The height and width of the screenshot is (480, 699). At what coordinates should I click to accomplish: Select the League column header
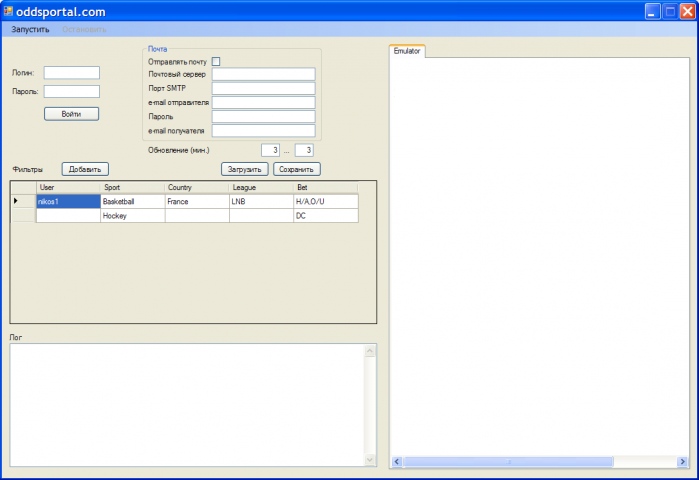pos(261,188)
